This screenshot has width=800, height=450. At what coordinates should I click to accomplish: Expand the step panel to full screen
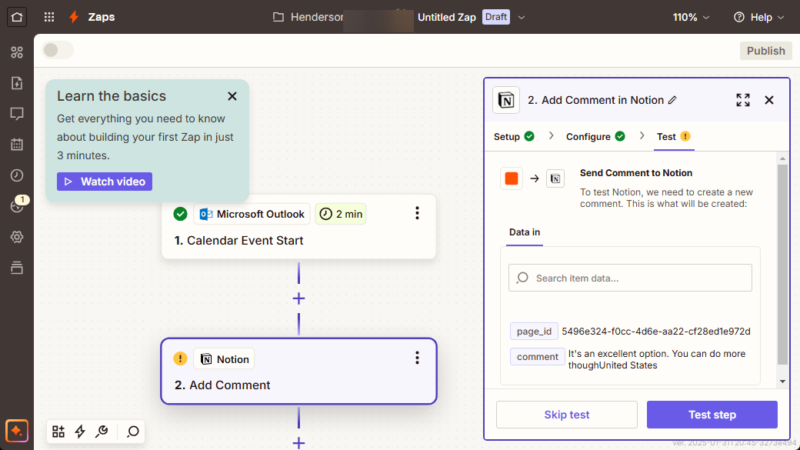tap(743, 100)
